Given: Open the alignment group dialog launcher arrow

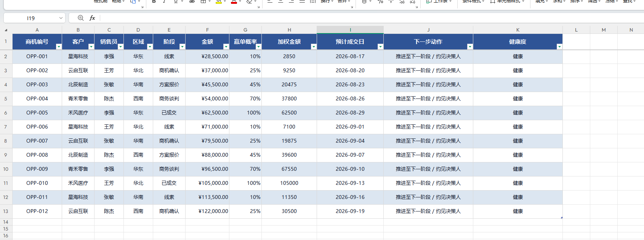Looking at the screenshot, I should pos(352,7).
